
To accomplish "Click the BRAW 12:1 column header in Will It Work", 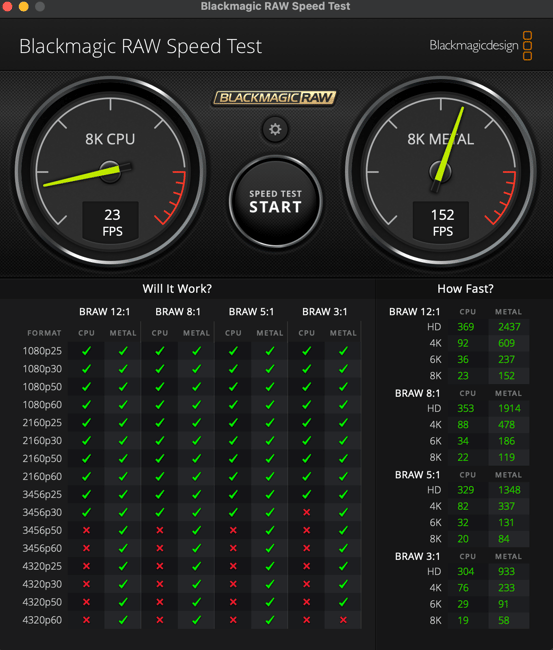I will 104,312.
